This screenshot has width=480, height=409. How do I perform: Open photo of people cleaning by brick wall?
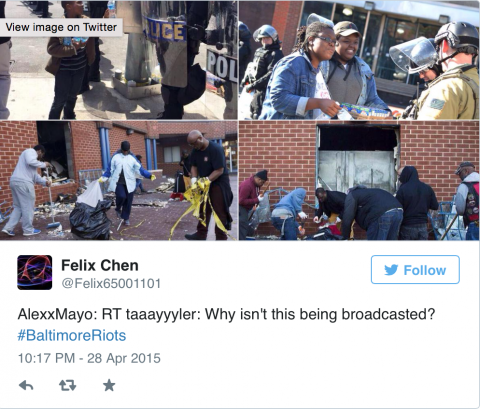[x=360, y=180]
